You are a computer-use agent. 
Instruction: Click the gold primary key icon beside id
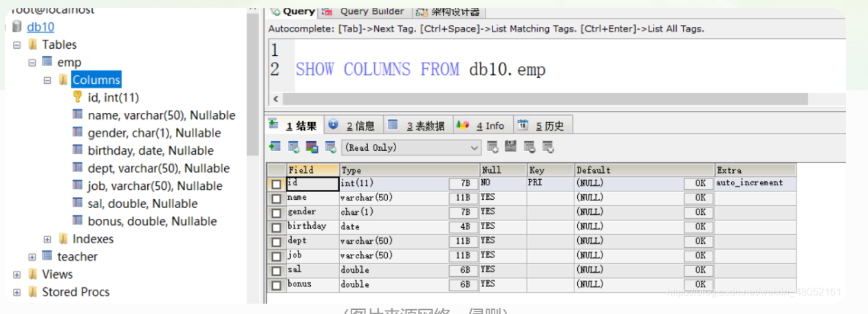tap(78, 98)
